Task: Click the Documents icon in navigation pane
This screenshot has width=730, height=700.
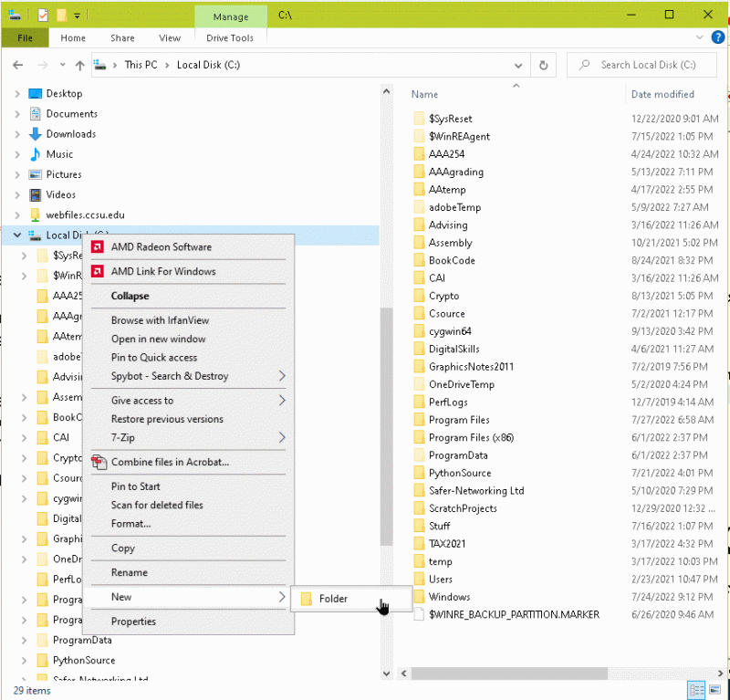Action: 35,114
